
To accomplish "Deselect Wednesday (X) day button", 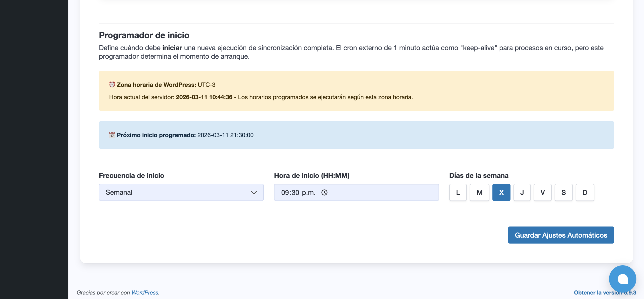I will 501,193.
